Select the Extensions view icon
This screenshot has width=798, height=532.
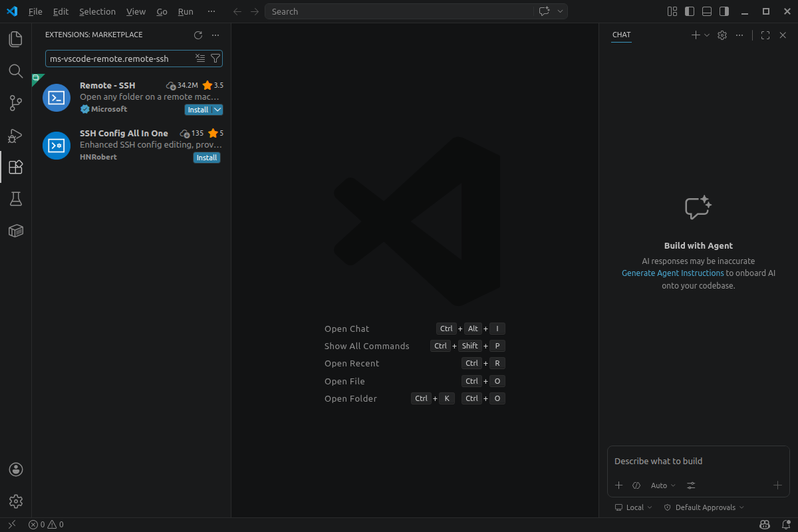click(x=16, y=167)
